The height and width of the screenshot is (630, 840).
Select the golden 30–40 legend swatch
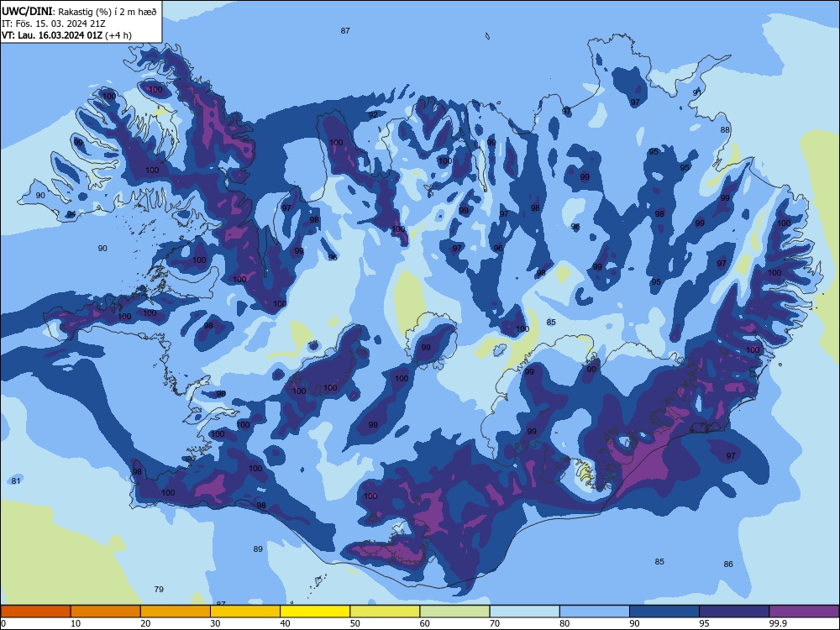point(245,612)
